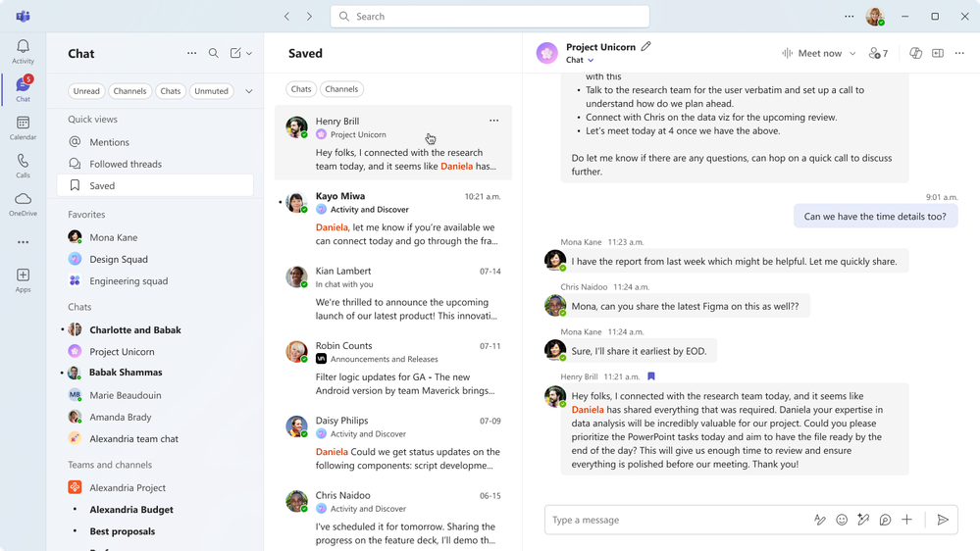Image resolution: width=980 pixels, height=551 pixels.
Task: Start a new chat compose icon
Action: point(235,53)
